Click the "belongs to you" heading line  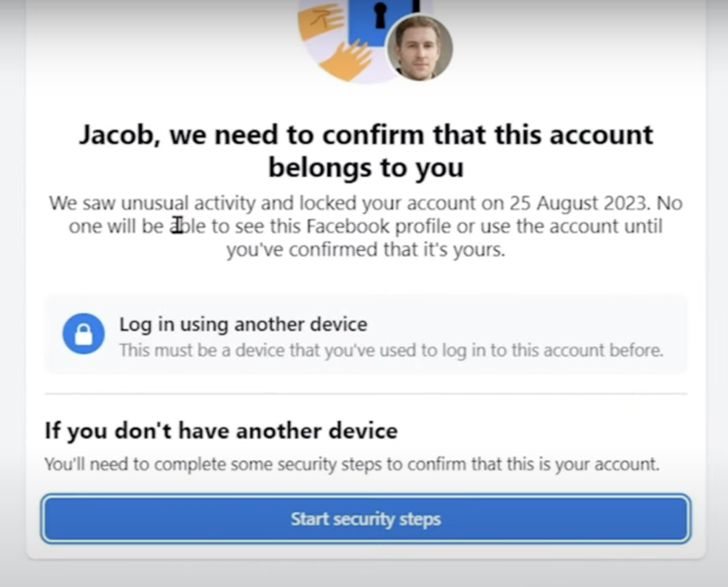(366, 167)
